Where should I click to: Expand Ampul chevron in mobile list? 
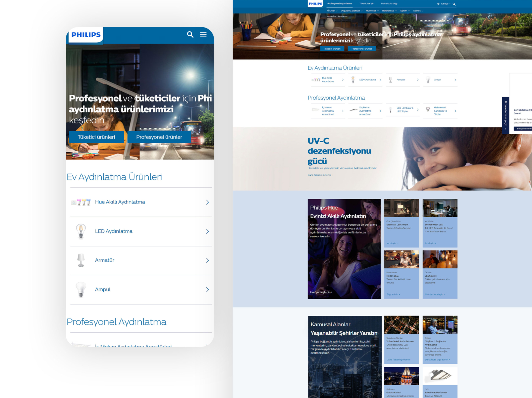pos(207,290)
